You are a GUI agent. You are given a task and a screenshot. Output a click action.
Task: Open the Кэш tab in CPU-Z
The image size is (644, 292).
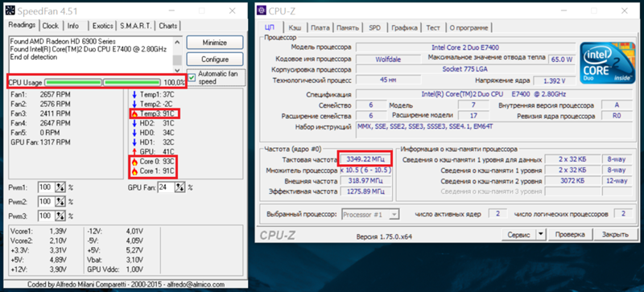click(295, 28)
